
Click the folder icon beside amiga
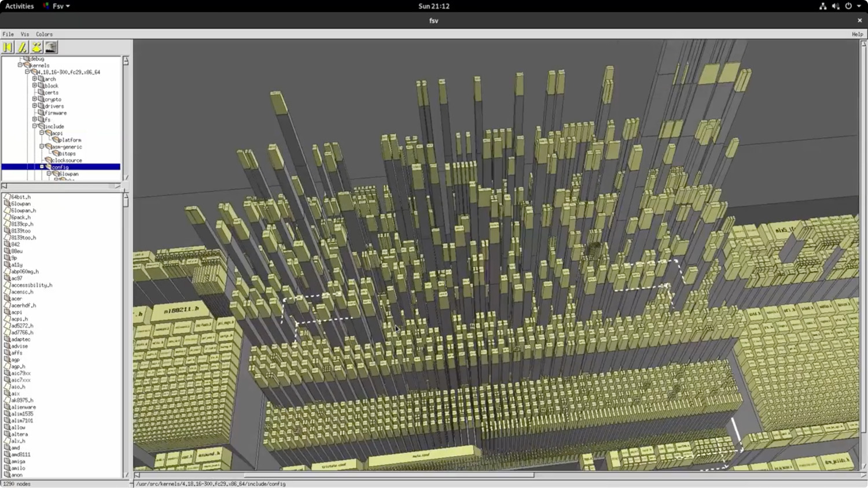tap(7, 461)
